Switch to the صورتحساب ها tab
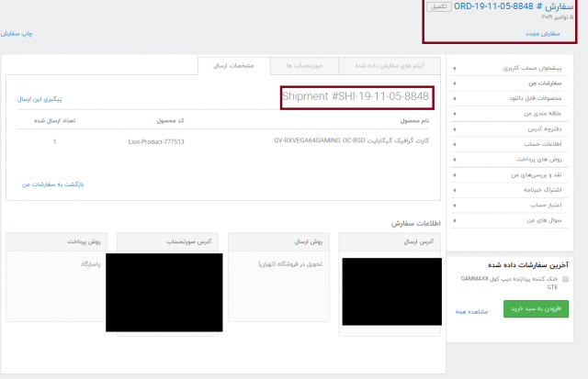The height and width of the screenshot is (379, 588). click(x=302, y=65)
